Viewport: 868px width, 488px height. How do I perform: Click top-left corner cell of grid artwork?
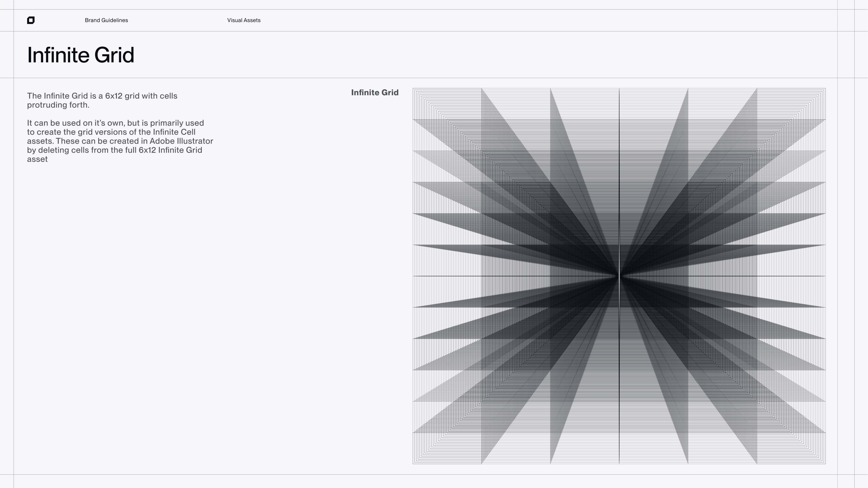tap(447, 104)
